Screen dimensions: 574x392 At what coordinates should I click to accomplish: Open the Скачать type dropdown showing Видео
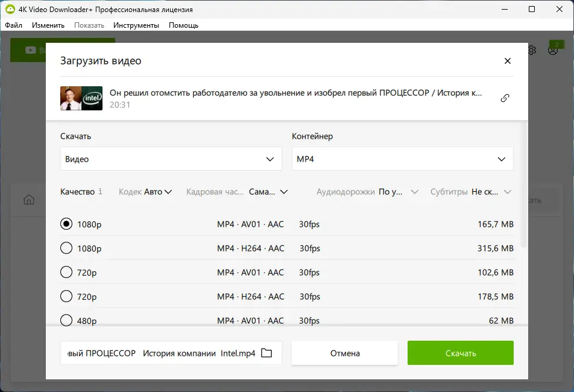[171, 159]
